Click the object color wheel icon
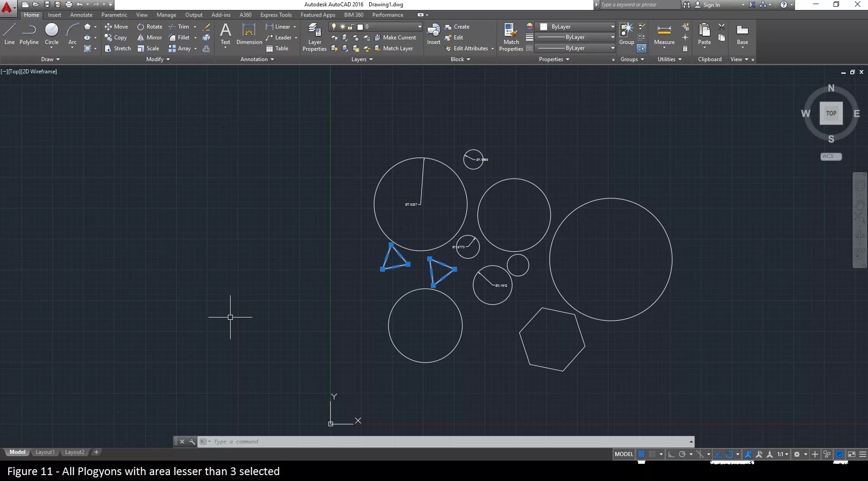Screen dimensions: 868x481 tap(529, 27)
